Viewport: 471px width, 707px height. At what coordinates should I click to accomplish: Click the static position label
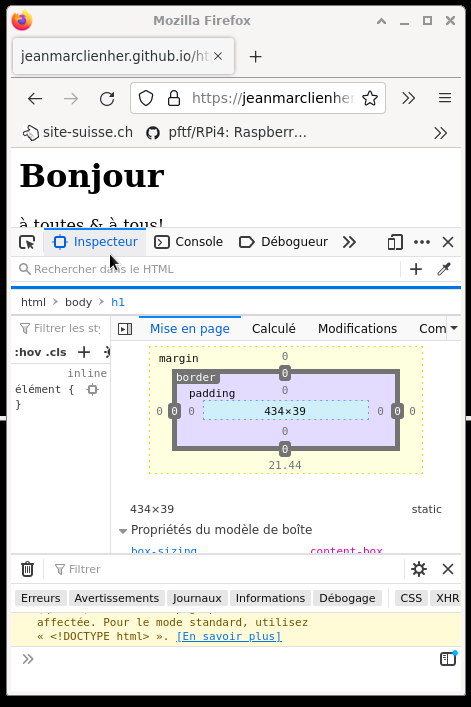[x=426, y=509]
